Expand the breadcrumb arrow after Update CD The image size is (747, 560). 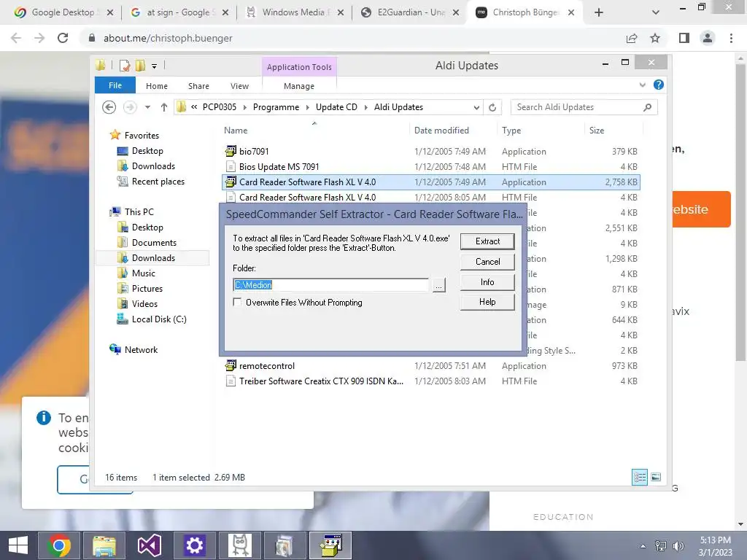[x=366, y=108]
